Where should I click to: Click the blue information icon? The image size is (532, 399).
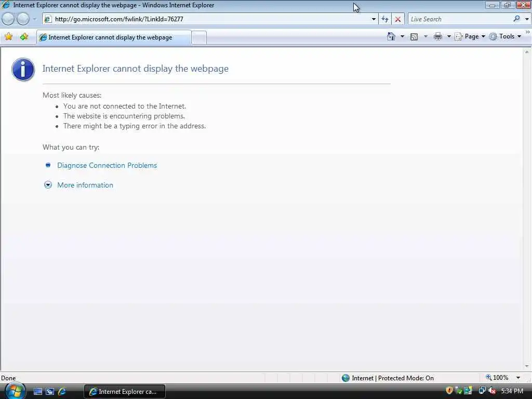tap(23, 69)
